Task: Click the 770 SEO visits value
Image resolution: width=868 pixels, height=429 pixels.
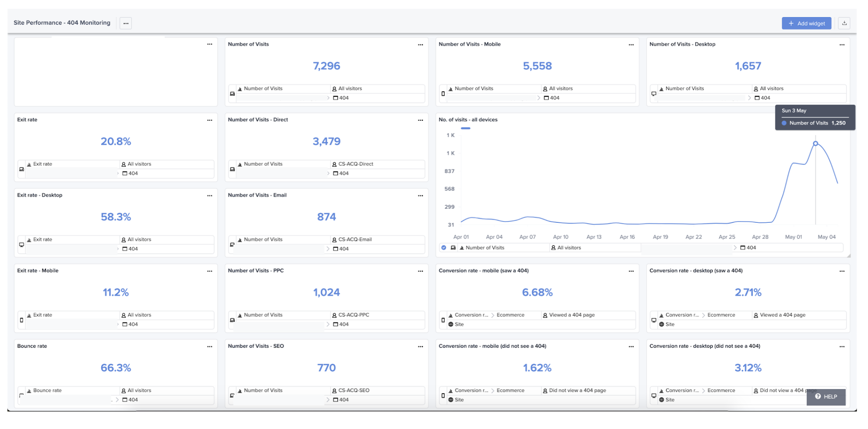Action: click(x=327, y=368)
